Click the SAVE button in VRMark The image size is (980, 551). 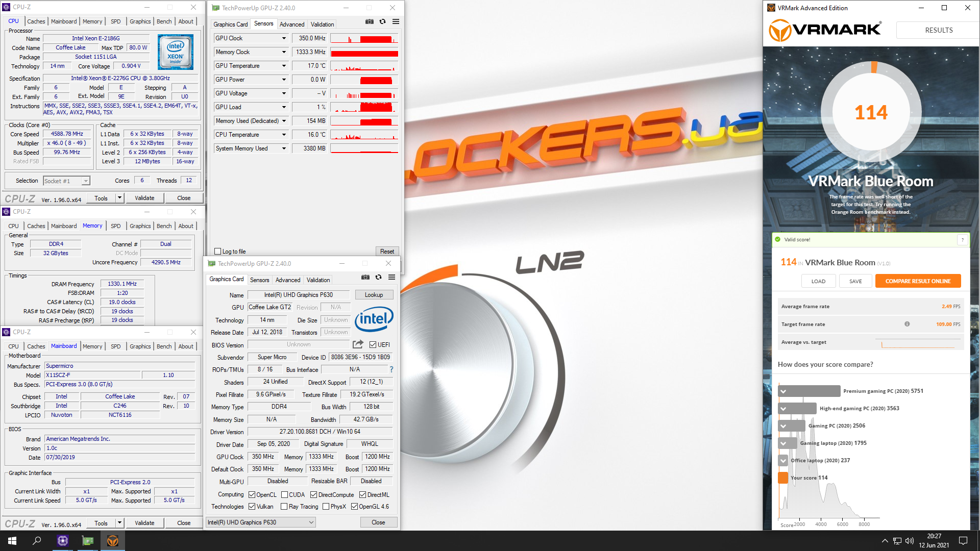855,281
